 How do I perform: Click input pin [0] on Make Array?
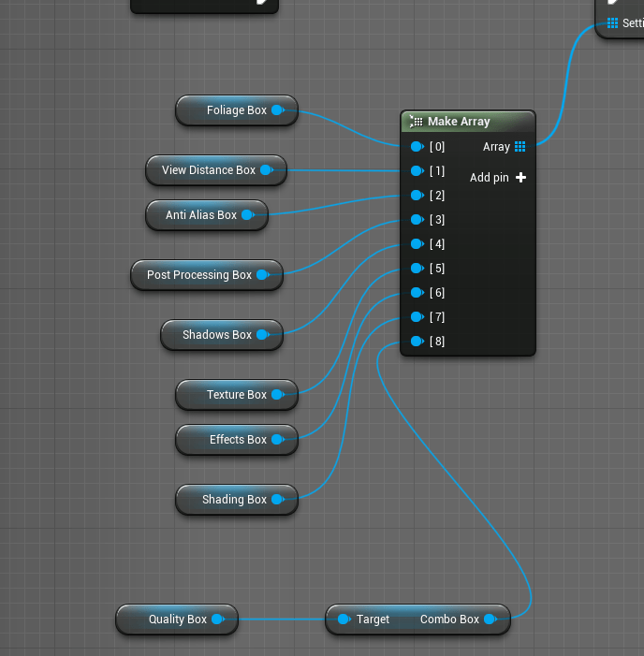(x=417, y=147)
